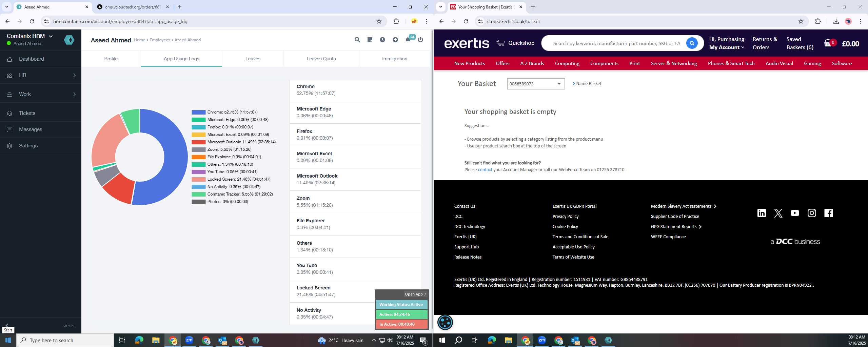The height and width of the screenshot is (347, 868).
Task: Open notifications bell with 24 badge
Action: (x=408, y=40)
